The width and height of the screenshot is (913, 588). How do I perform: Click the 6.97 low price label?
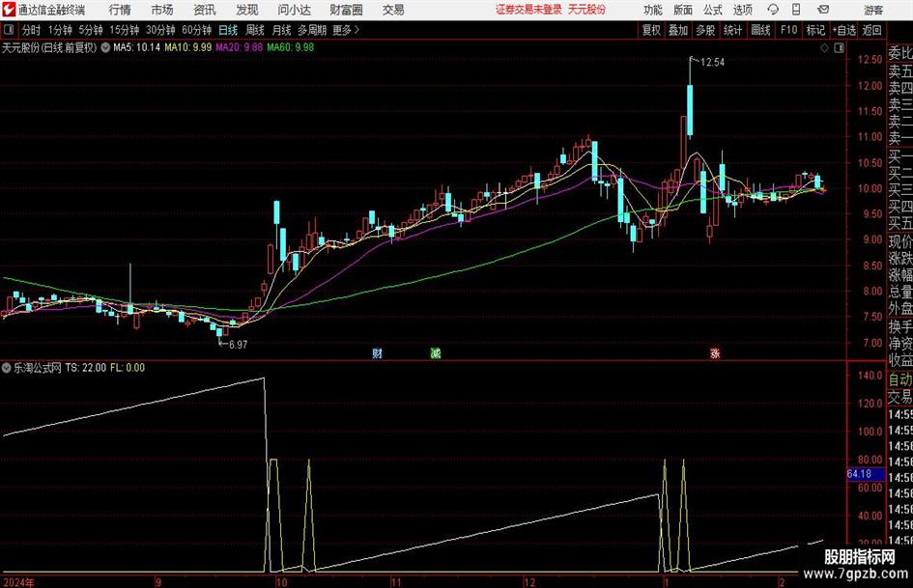(238, 345)
